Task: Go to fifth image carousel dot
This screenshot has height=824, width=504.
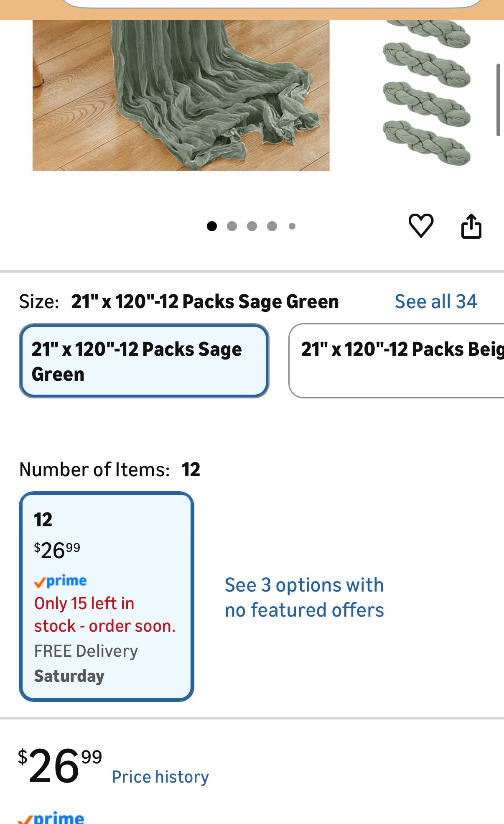Action: pos(292,226)
